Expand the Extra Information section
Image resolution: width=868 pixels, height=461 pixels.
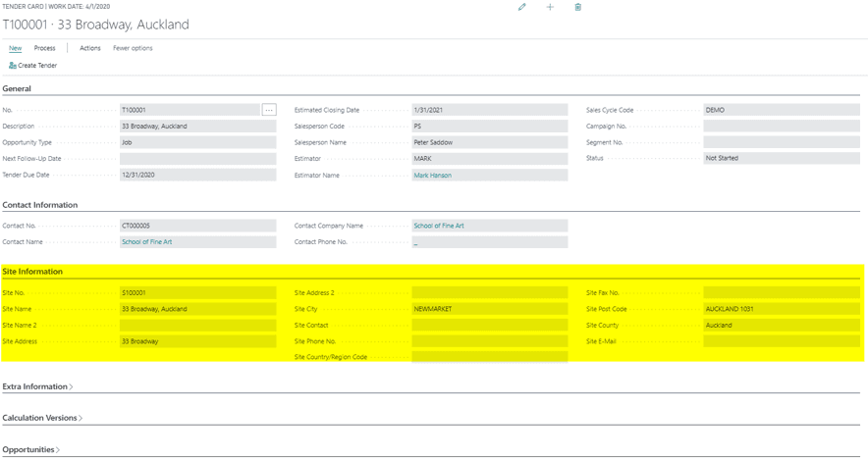(x=37, y=386)
